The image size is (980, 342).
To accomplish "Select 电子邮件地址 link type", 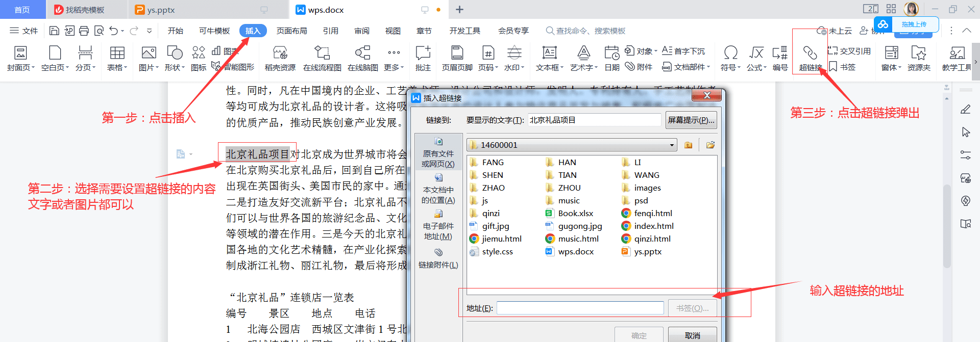I will click(x=438, y=225).
